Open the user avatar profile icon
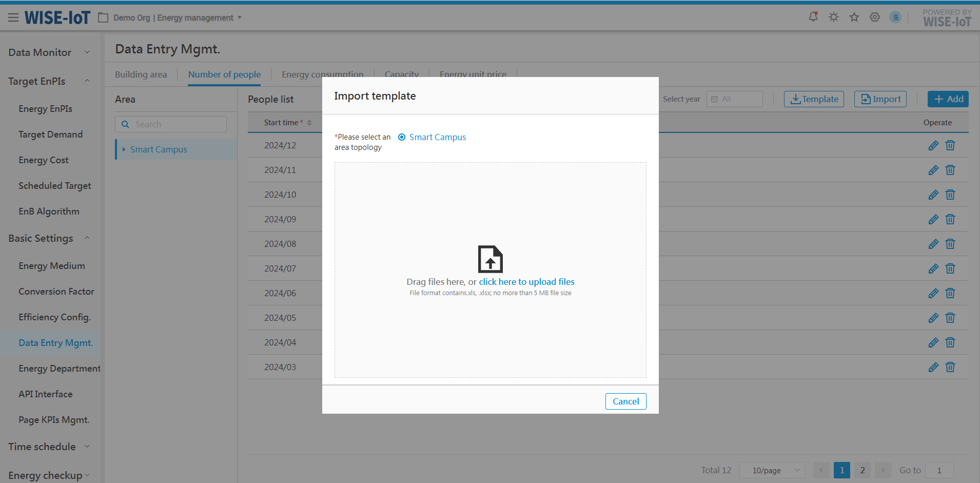The image size is (980, 483). [895, 17]
